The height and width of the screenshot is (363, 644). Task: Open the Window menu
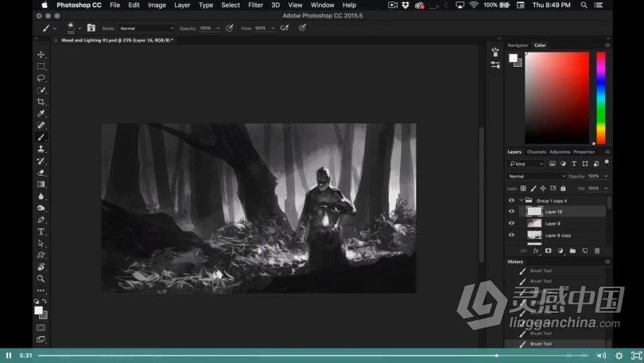tap(322, 5)
